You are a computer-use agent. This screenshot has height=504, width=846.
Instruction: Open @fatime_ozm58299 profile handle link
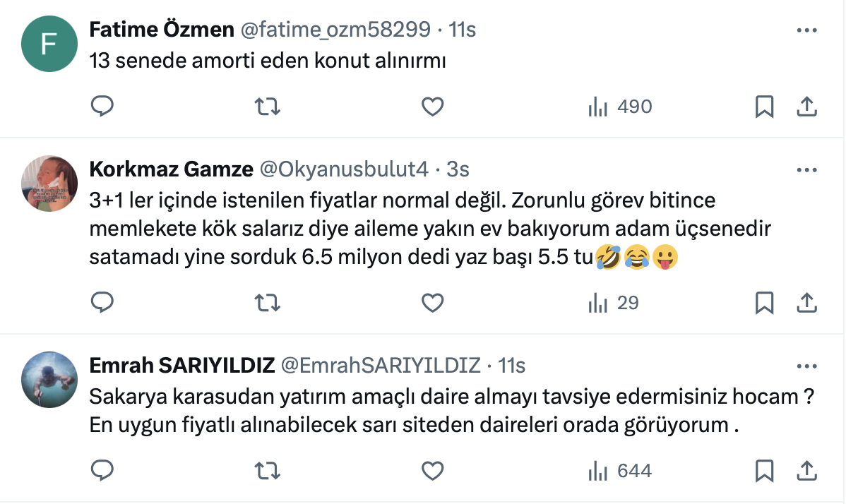[336, 30]
